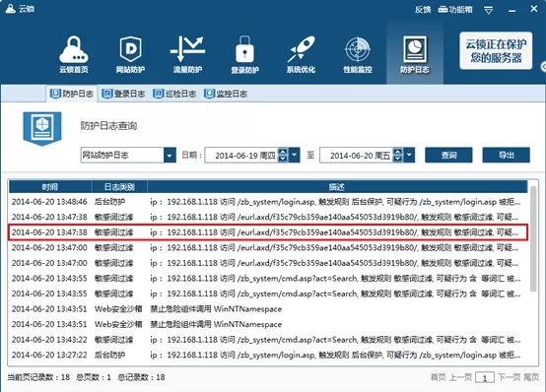Increment the end date spinner
The height and width of the screenshot is (392, 546).
tap(397, 152)
